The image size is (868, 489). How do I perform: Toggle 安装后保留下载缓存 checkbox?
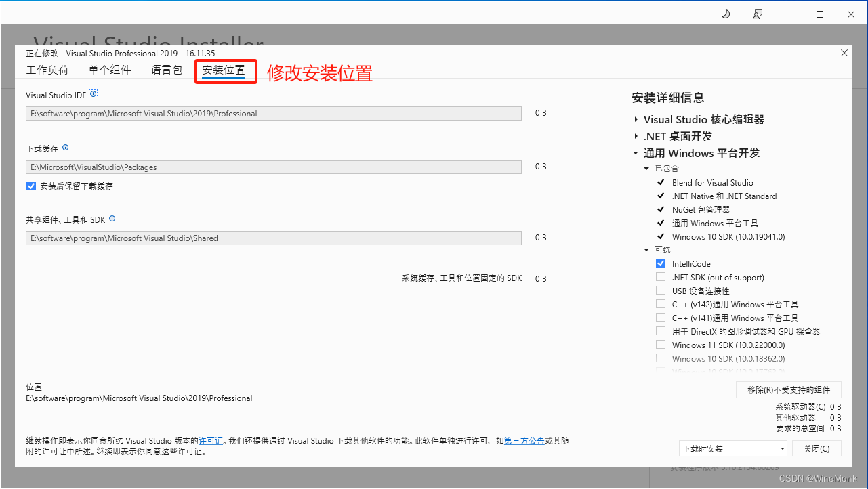pyautogui.click(x=31, y=186)
